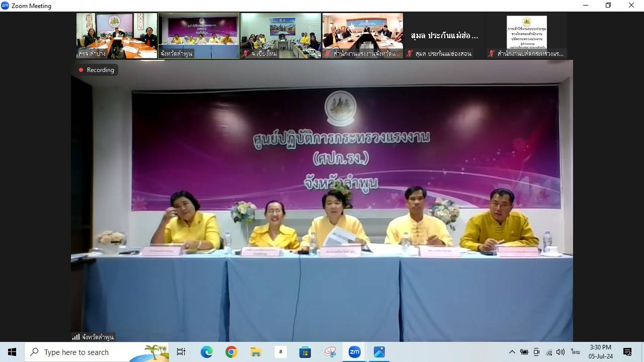Open Google Chrome from the taskbar
Image resolution: width=644 pixels, height=362 pixels.
(231, 352)
